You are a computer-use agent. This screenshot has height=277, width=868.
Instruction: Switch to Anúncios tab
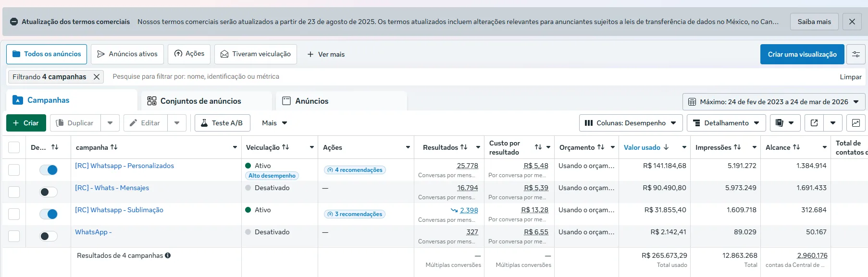341,101
